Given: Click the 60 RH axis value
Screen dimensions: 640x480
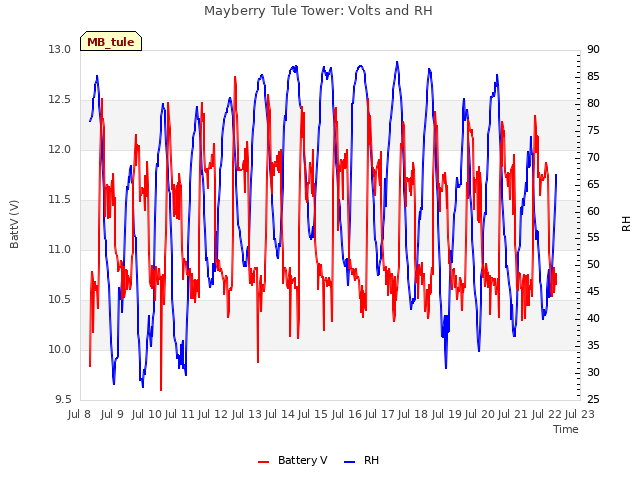Looking at the screenshot, I should [593, 211].
